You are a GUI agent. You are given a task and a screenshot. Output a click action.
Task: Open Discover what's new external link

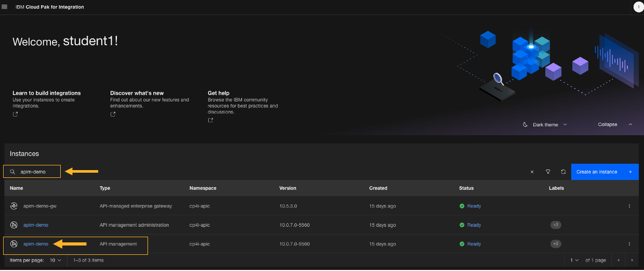[113, 114]
